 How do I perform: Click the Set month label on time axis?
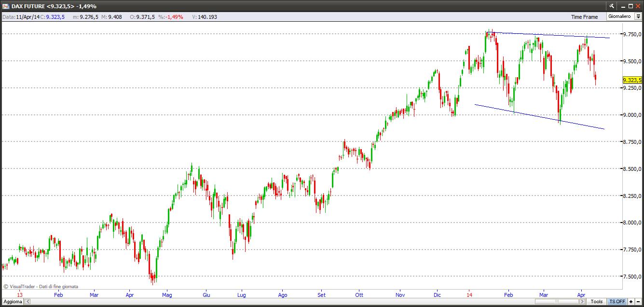point(322,294)
